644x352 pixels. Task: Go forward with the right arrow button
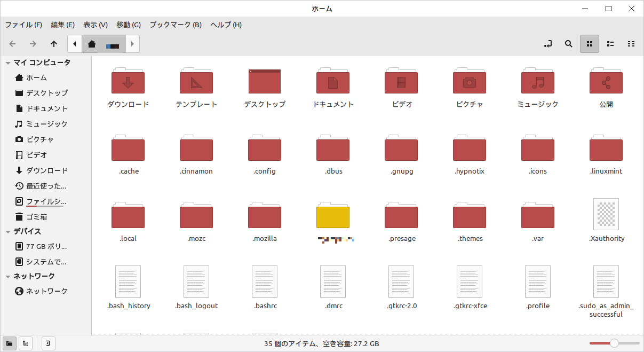(x=33, y=44)
